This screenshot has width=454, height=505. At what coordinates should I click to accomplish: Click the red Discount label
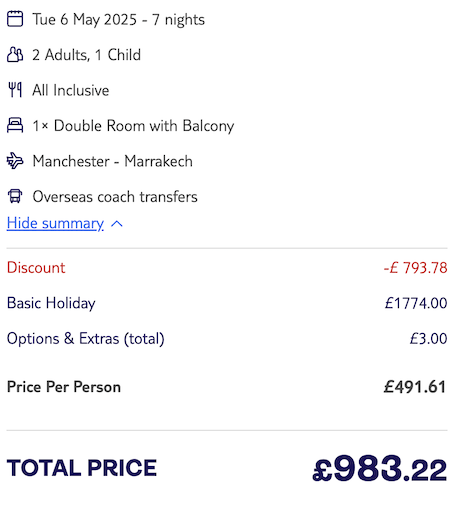pyautogui.click(x=36, y=268)
